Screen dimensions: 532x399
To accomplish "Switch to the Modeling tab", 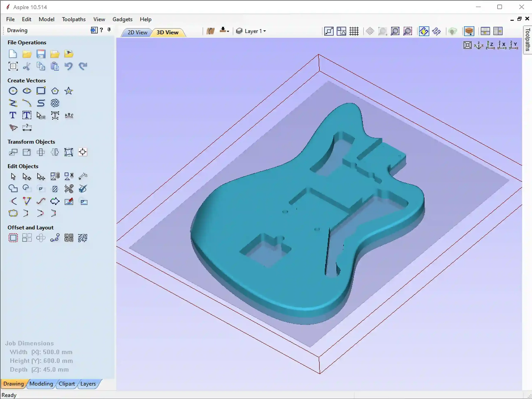I will (x=41, y=384).
